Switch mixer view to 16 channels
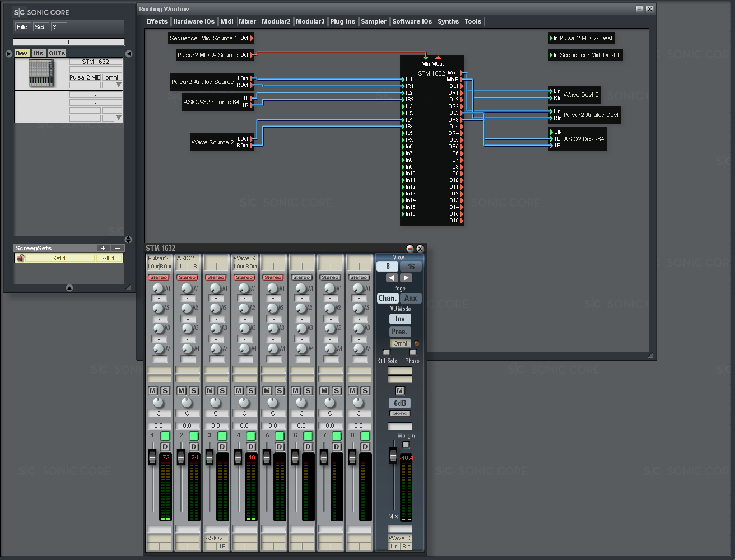 pyautogui.click(x=411, y=267)
